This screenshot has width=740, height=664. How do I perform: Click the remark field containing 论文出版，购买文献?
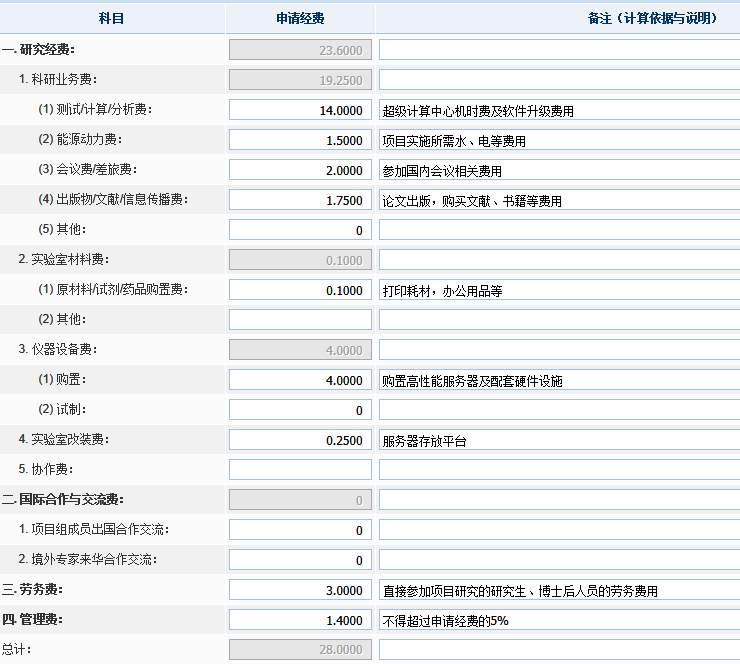559,200
